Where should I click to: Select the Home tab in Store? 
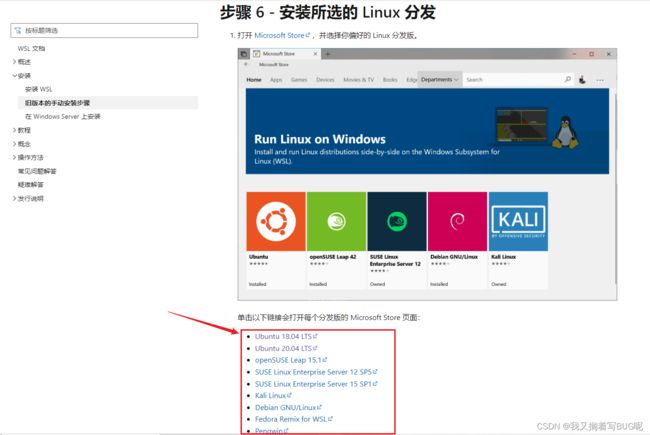click(x=254, y=80)
